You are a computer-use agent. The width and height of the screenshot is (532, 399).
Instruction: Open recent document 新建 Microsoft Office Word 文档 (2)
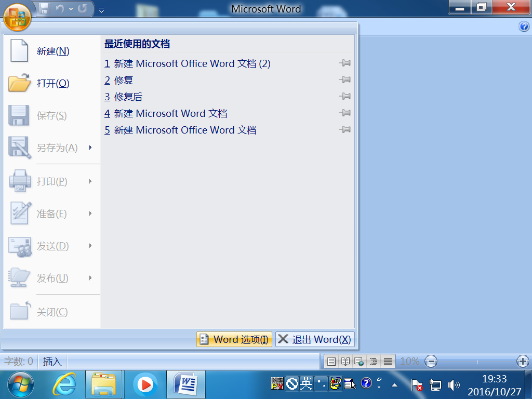[x=187, y=63]
